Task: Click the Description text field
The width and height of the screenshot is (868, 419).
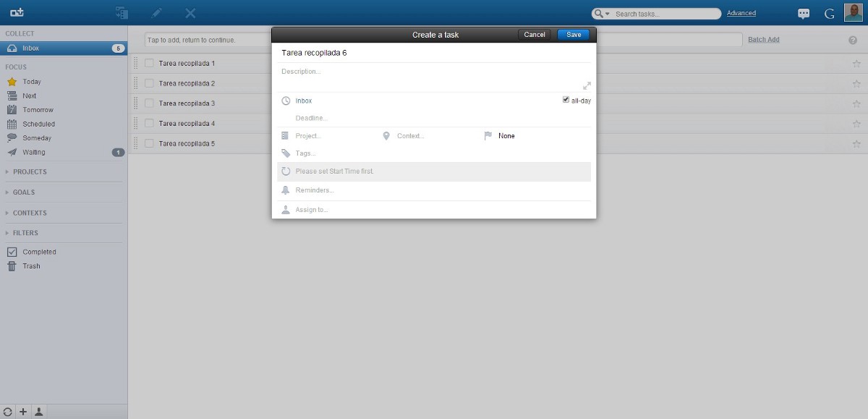Action: coord(427,72)
